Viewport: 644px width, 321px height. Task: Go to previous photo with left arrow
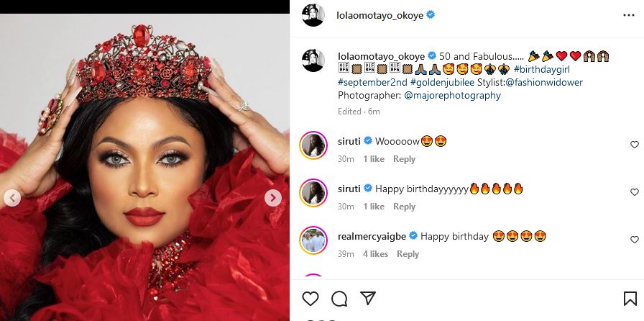tap(11, 197)
